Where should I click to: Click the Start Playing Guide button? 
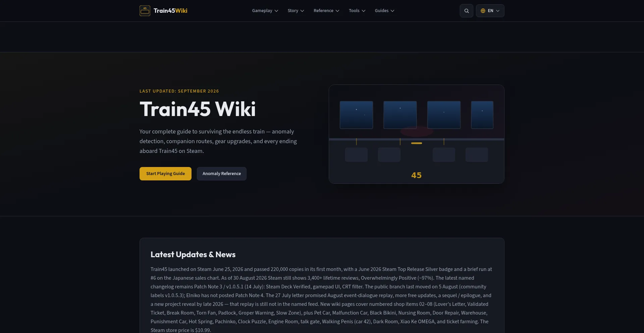tap(165, 174)
